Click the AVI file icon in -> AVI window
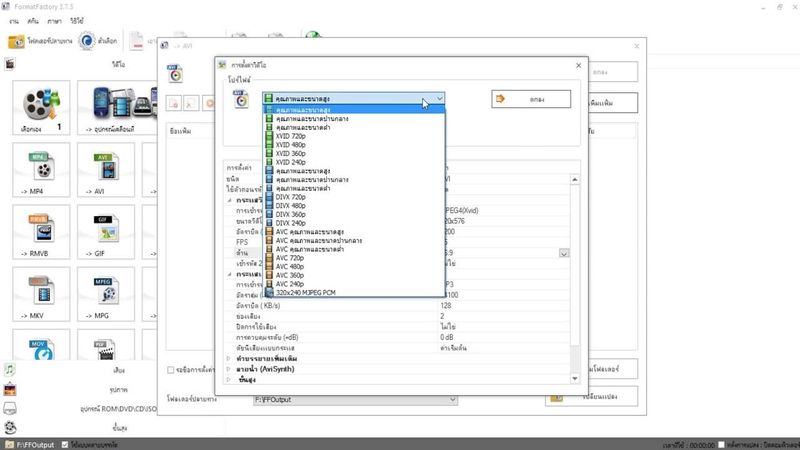Viewport: 800px width, 450px height. point(175,73)
